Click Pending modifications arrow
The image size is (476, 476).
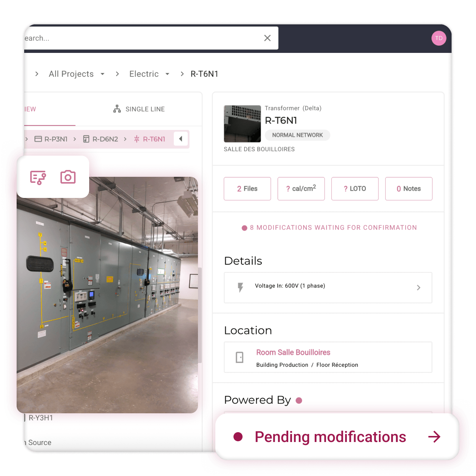pyautogui.click(x=434, y=437)
